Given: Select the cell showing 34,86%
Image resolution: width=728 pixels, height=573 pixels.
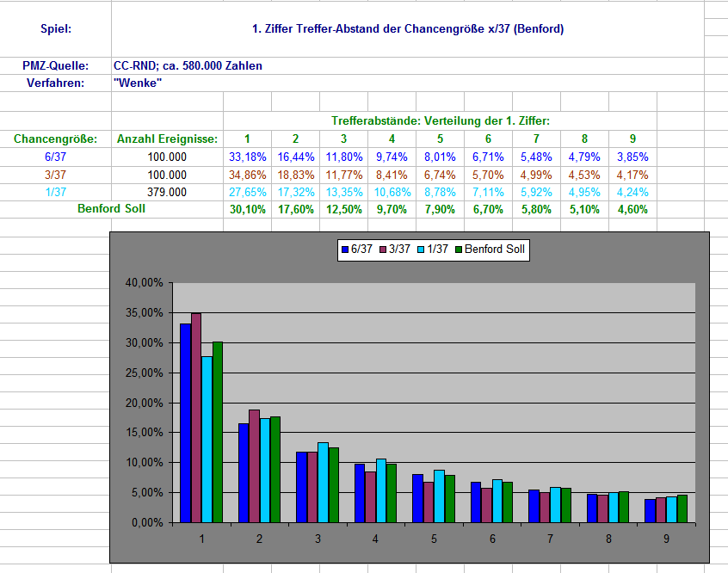Looking at the screenshot, I should tap(248, 175).
